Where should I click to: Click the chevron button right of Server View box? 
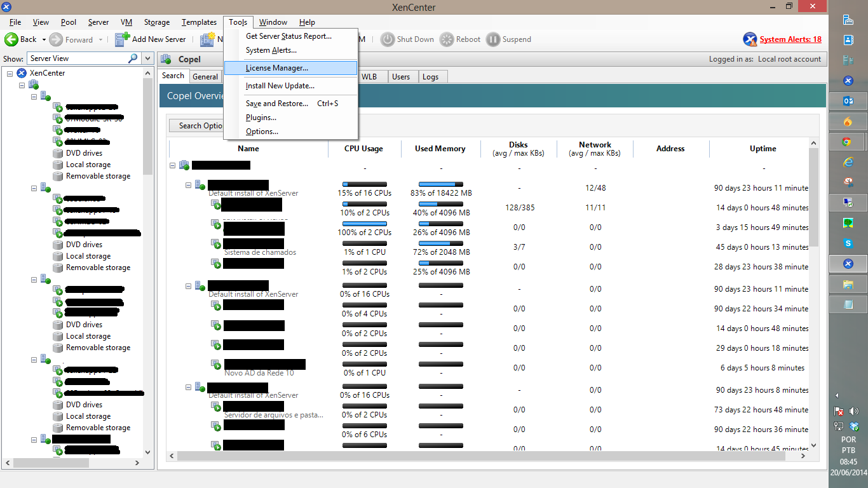[x=148, y=58]
